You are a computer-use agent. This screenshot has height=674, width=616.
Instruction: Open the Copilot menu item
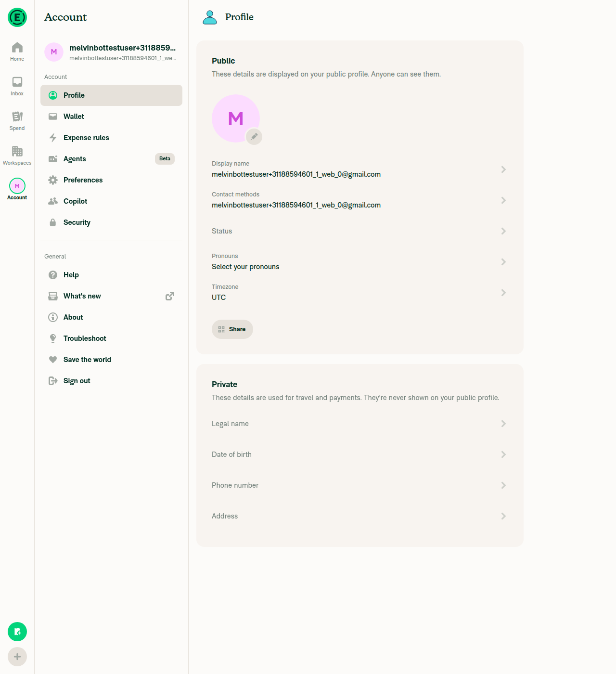tap(111, 201)
